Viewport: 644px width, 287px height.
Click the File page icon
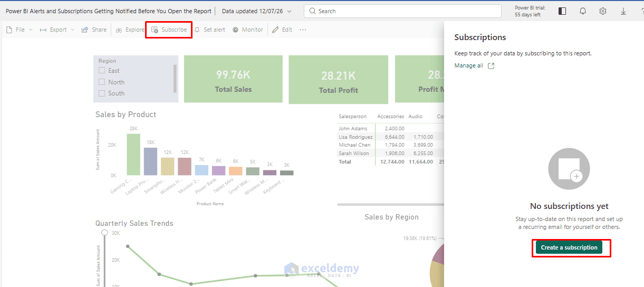9,30
